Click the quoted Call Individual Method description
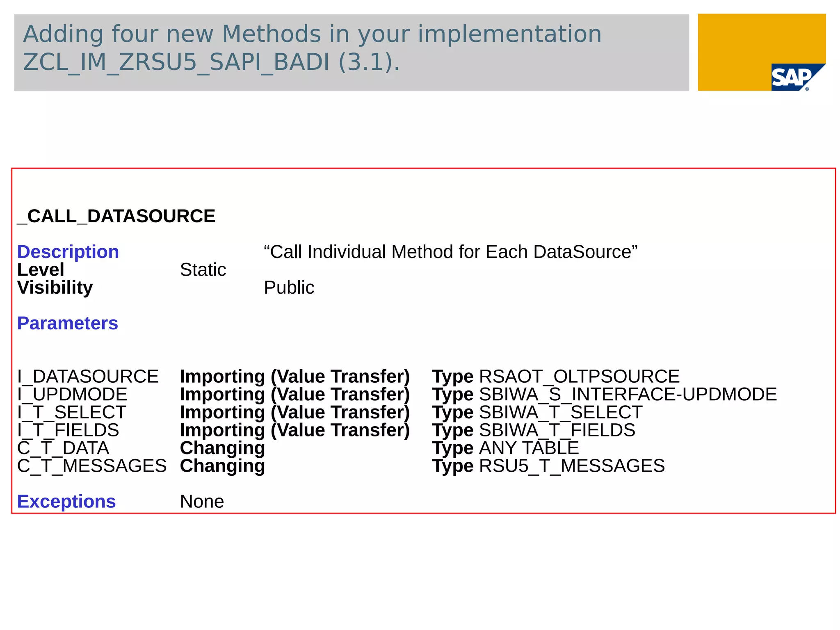 (x=451, y=252)
